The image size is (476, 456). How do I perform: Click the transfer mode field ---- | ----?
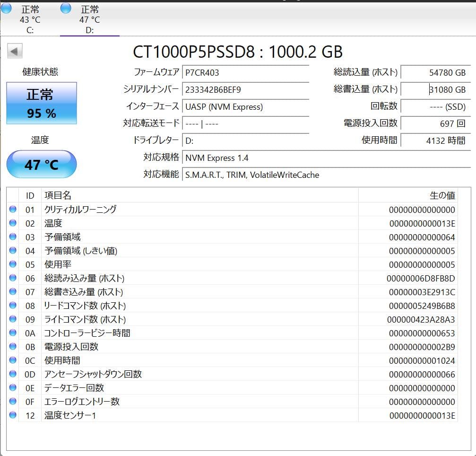[x=246, y=123]
